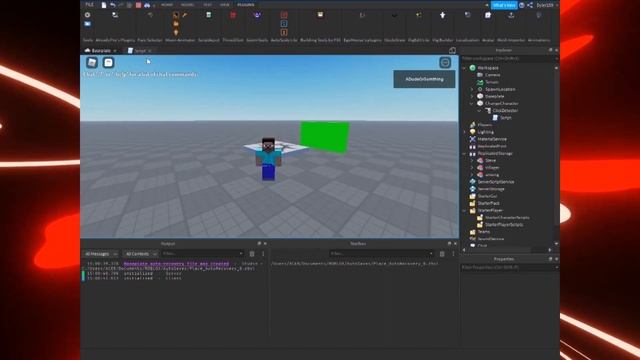Click the What's New button
This screenshot has width=640, height=360.
coord(504,5)
